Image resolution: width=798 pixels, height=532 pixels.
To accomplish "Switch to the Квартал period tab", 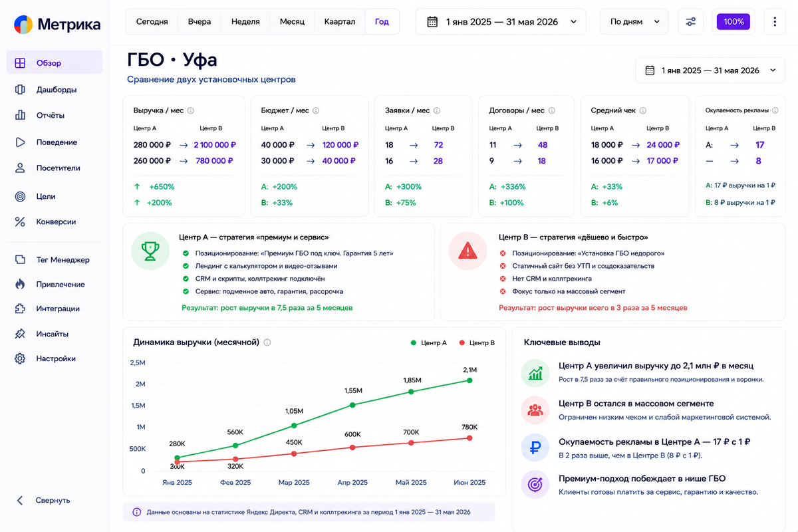I will [339, 21].
